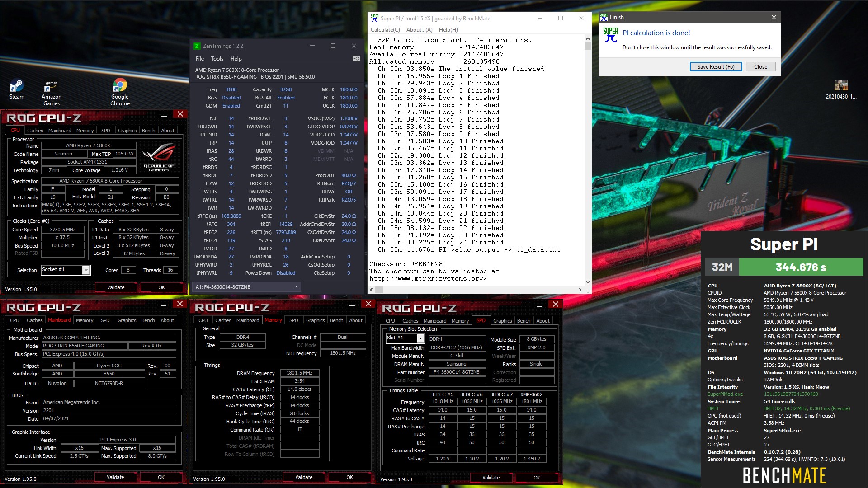Close the top CPU-Z CPU window

[180, 114]
